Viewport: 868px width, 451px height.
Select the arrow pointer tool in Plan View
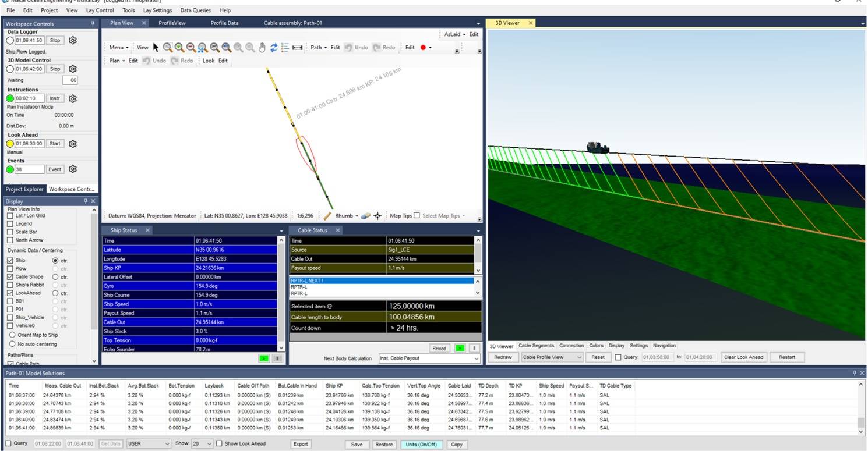click(156, 48)
